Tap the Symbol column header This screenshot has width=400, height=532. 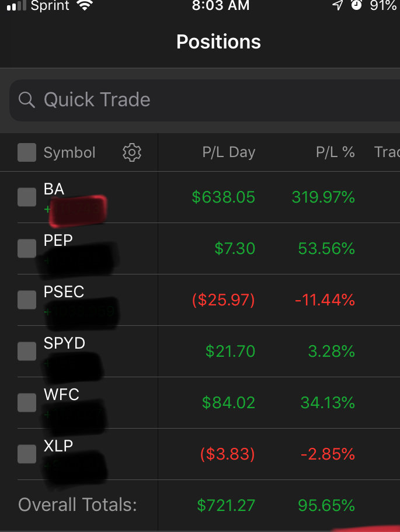(69, 152)
